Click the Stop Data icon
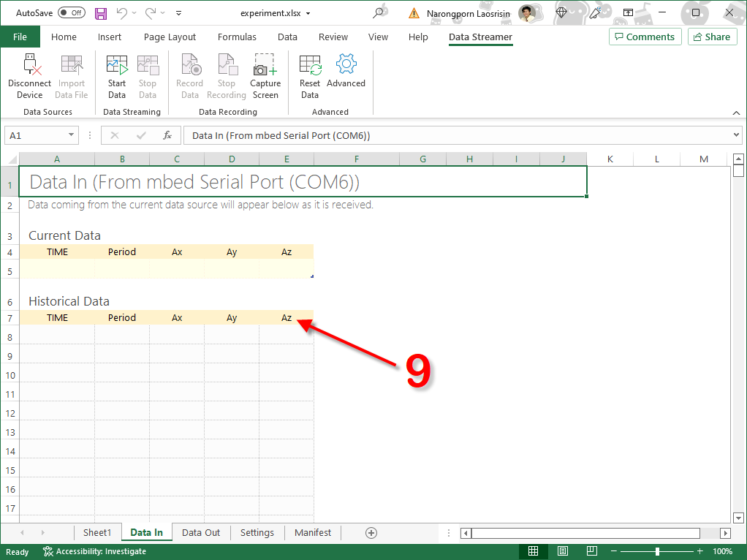The image size is (747, 560). pos(148,65)
